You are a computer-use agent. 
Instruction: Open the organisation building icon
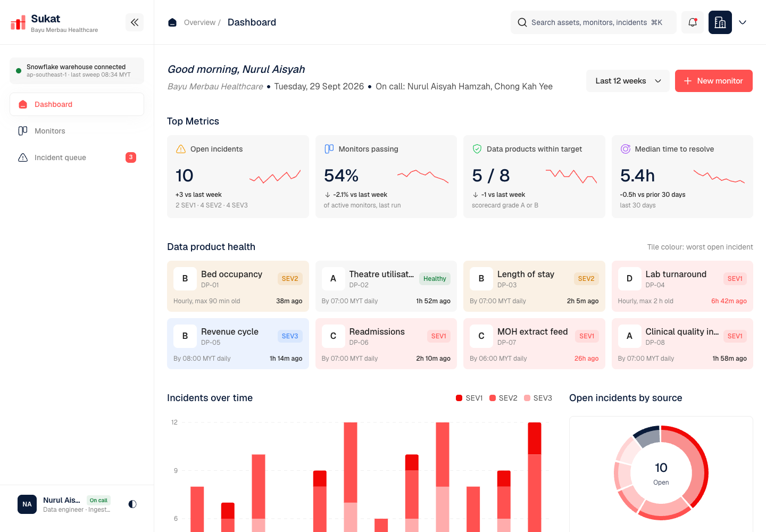(x=720, y=22)
